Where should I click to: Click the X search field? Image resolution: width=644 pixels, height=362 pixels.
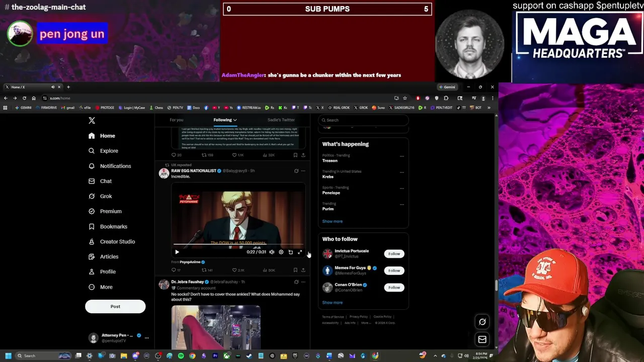(363, 120)
